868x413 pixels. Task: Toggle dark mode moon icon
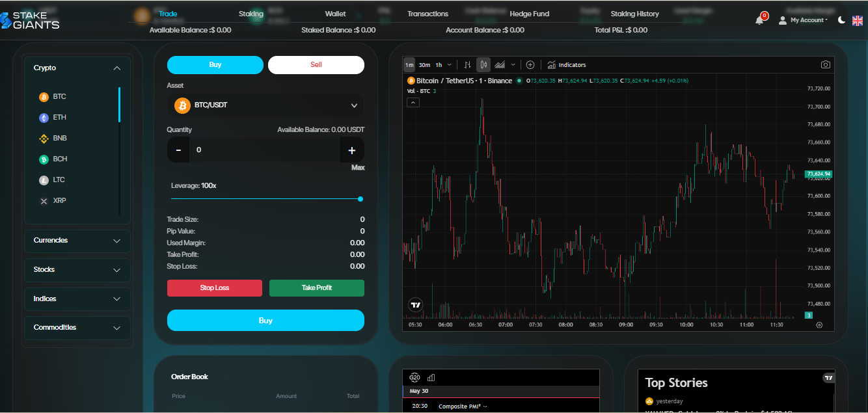841,20
